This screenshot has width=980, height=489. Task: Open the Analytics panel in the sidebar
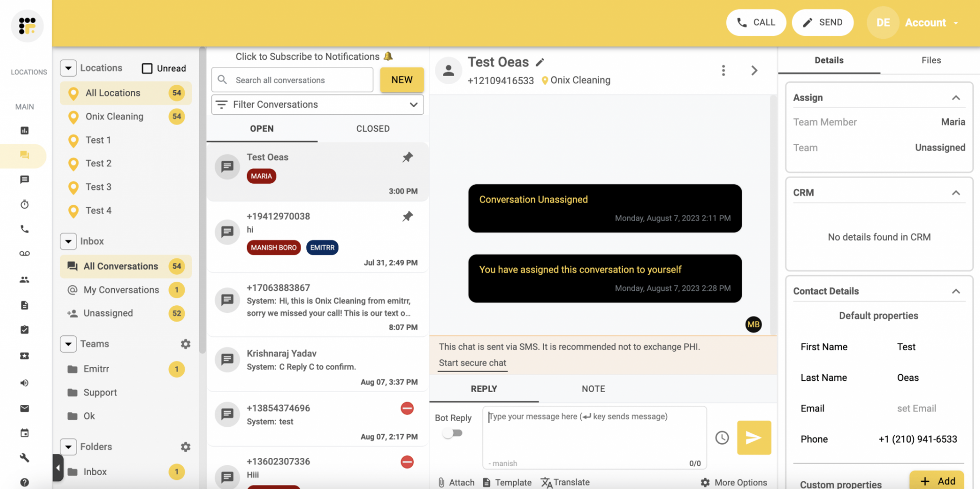pyautogui.click(x=24, y=131)
